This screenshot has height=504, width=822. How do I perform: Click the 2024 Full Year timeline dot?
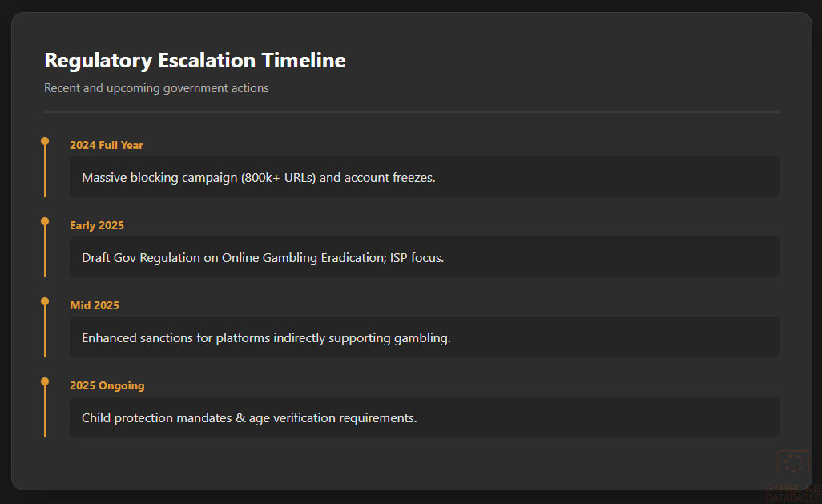pos(45,141)
